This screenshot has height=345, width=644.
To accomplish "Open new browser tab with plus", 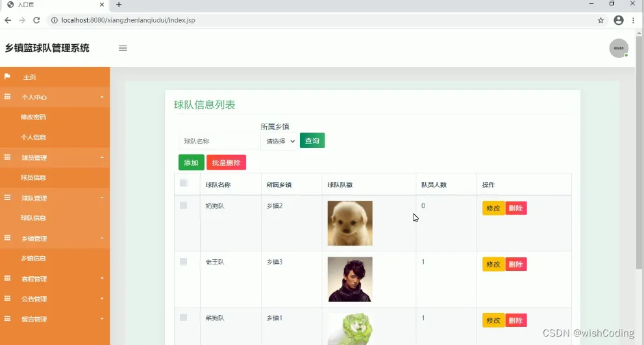I will pos(119,5).
